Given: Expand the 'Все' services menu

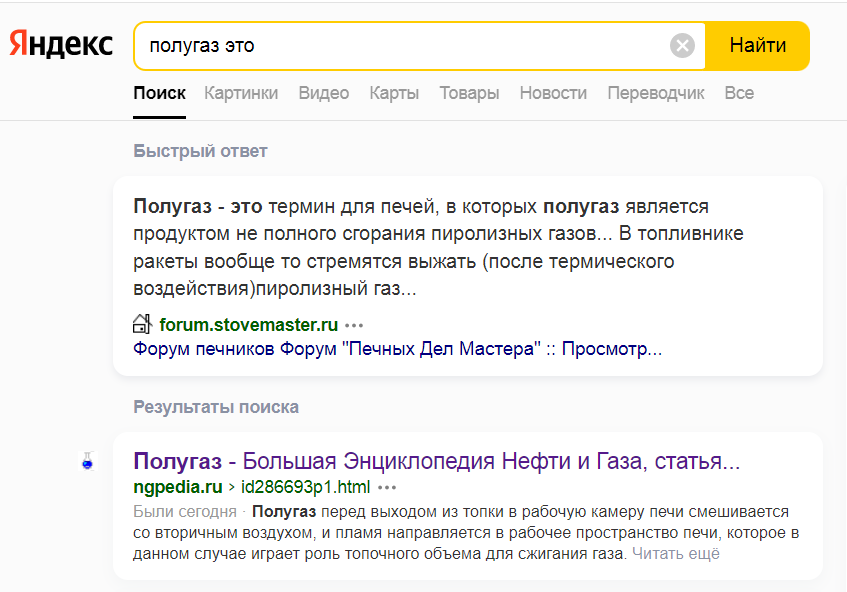Looking at the screenshot, I should click(x=739, y=93).
